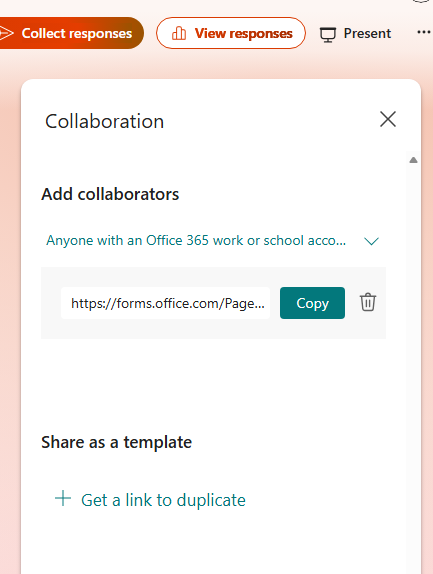Copy the collaboration link

click(x=312, y=303)
